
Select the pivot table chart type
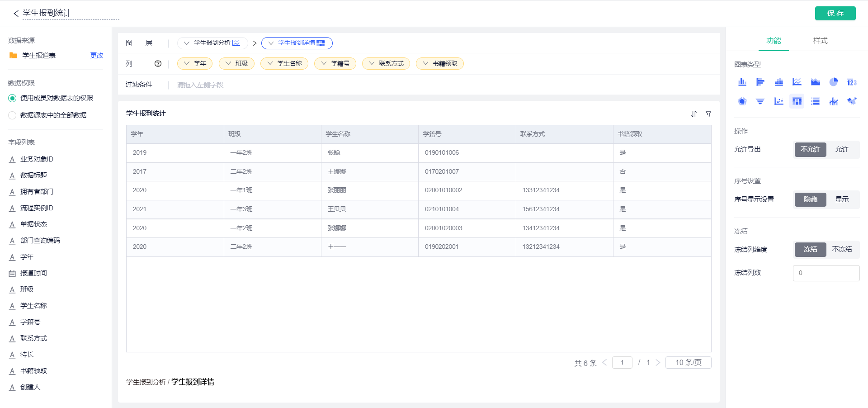coord(797,101)
